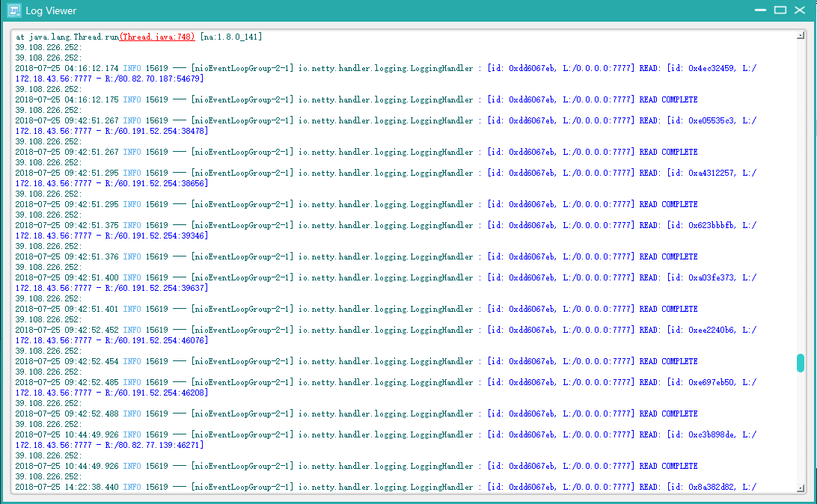Click the last log line with id 0x8a382d82
This screenshot has height=504, width=817.
coord(709,486)
